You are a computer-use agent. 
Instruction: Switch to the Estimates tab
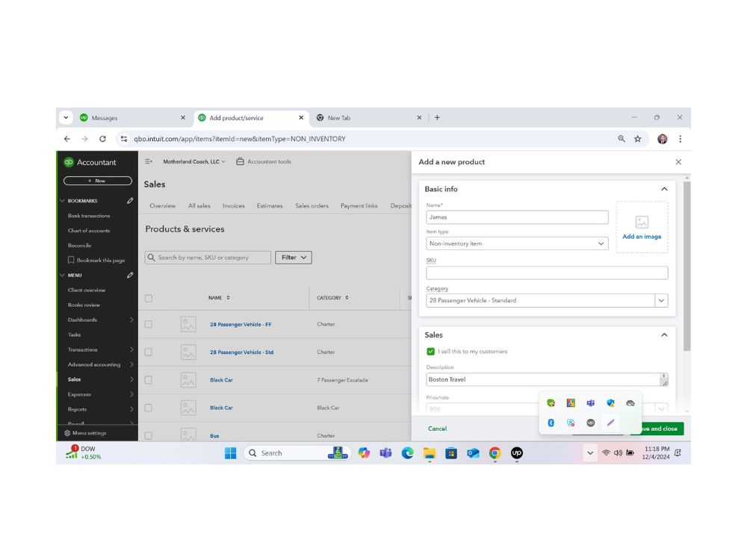coord(270,206)
